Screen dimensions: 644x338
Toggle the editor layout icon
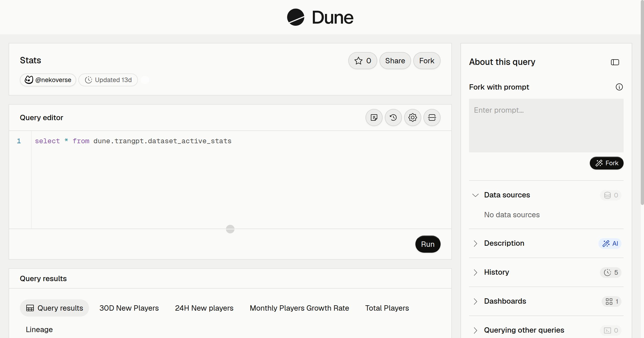(432, 117)
